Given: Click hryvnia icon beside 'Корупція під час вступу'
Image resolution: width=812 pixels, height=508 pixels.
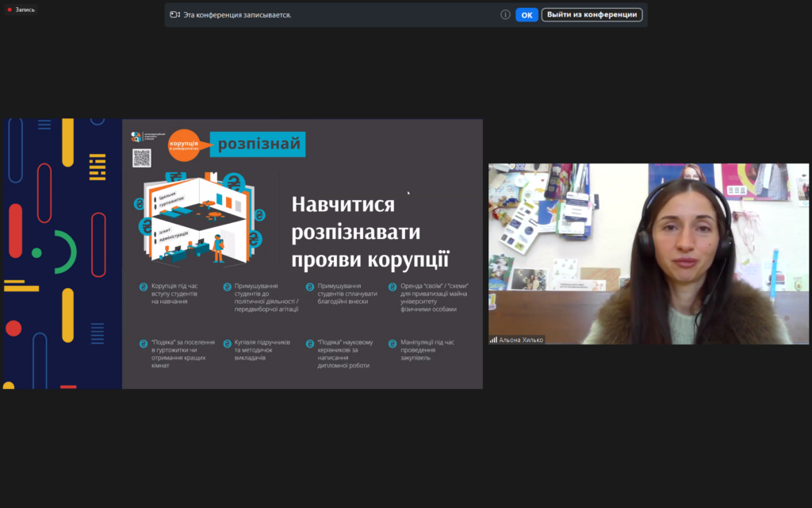Looking at the screenshot, I should [x=144, y=287].
